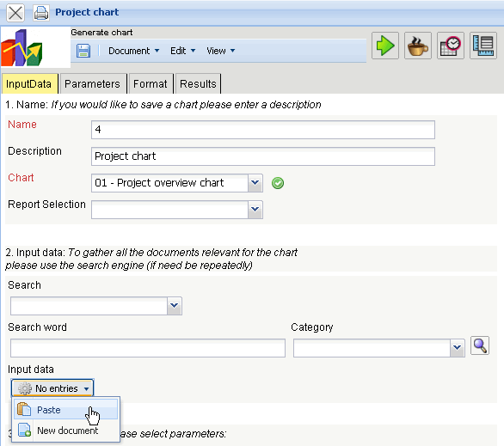This screenshot has width=504, height=446.
Task: Switch to the Results tab
Action: click(198, 84)
